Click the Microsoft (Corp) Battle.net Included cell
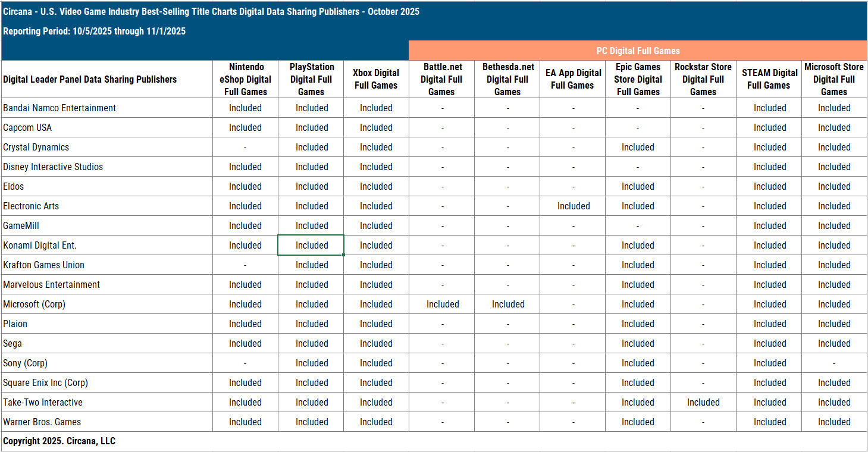Viewport: 868px width, 452px height. coord(442,305)
